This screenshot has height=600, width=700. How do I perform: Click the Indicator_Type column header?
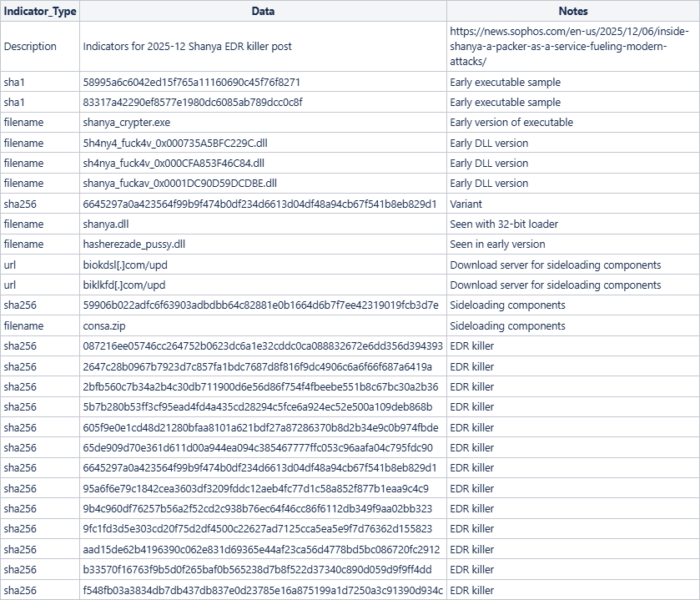40,12
